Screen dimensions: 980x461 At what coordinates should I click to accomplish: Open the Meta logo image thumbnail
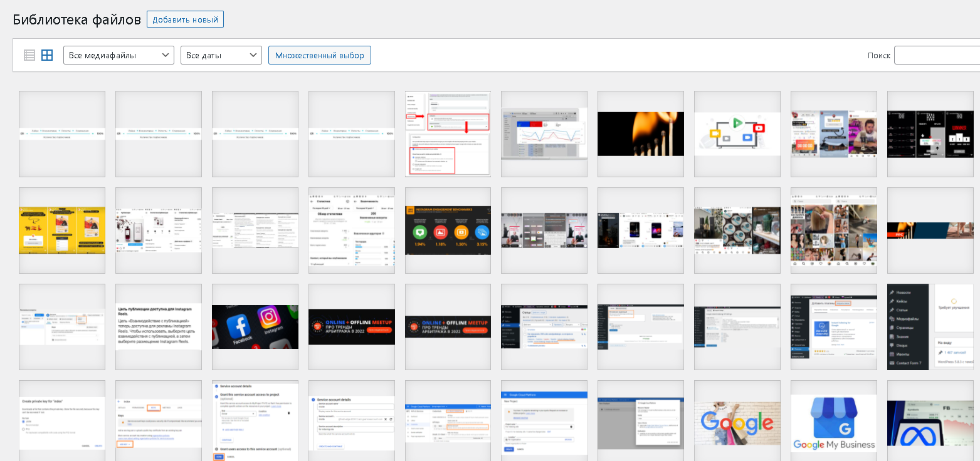[x=930, y=423]
